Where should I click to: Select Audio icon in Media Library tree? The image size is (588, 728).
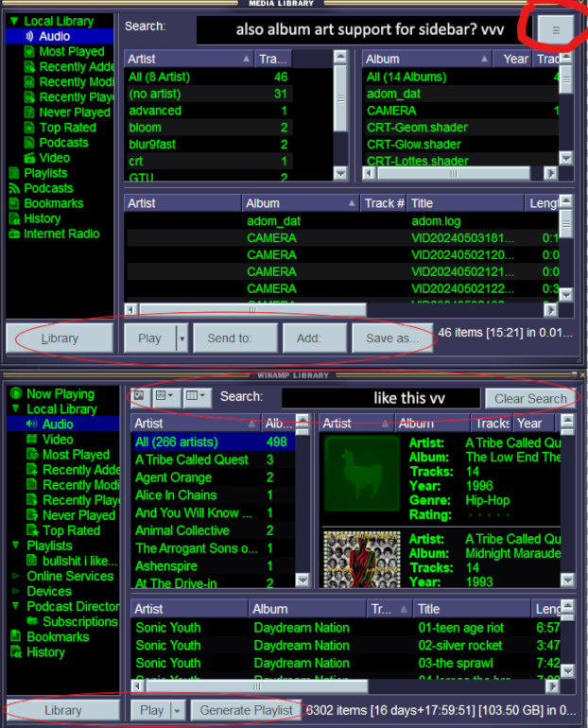click(29, 36)
